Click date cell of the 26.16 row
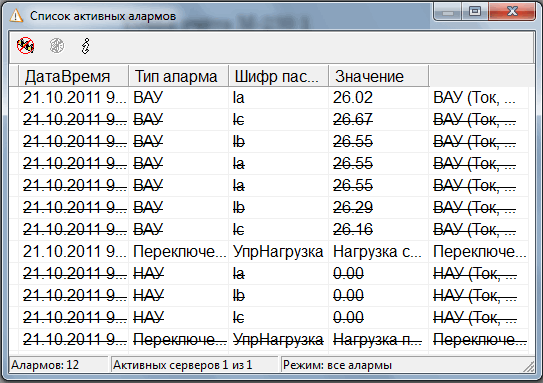The height and width of the screenshot is (383, 543). pos(73,230)
